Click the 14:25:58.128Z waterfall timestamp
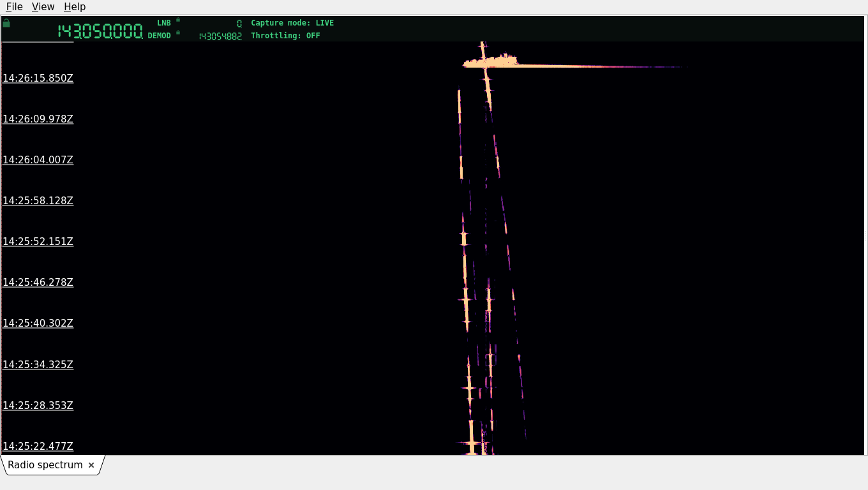The image size is (868, 490). click(38, 201)
